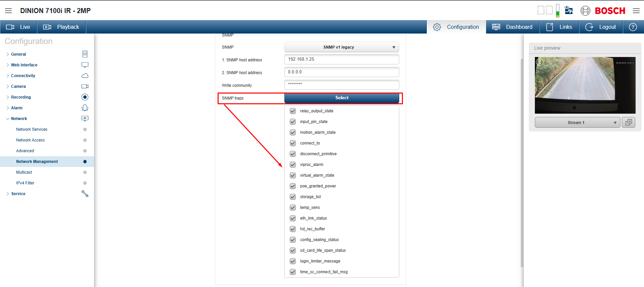Open the hamburger menu beside the device title
The image size is (644, 287).
coord(8,11)
